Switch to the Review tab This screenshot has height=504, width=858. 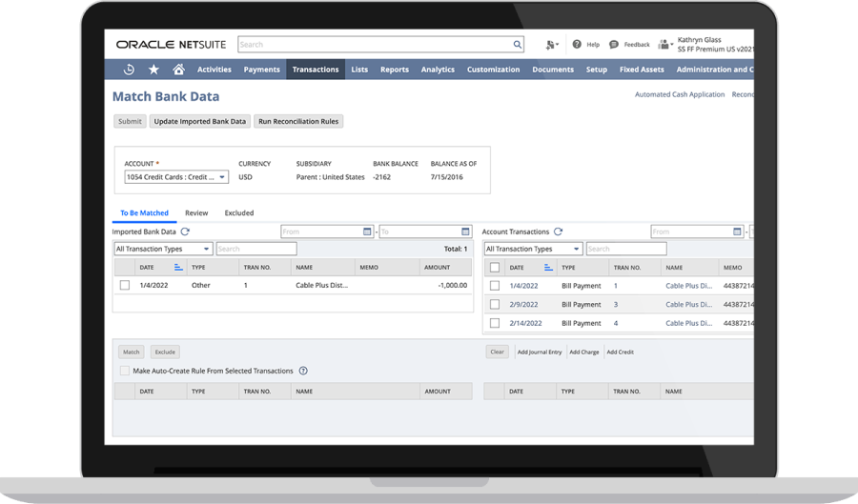196,212
